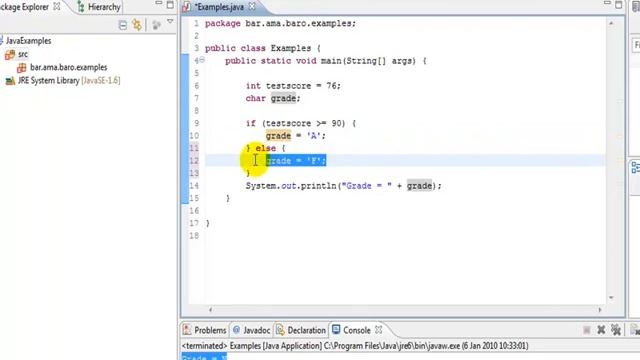This screenshot has width=640, height=360.
Task: Click Package Explorer focus task toolbar icon
Action: tap(156, 25)
